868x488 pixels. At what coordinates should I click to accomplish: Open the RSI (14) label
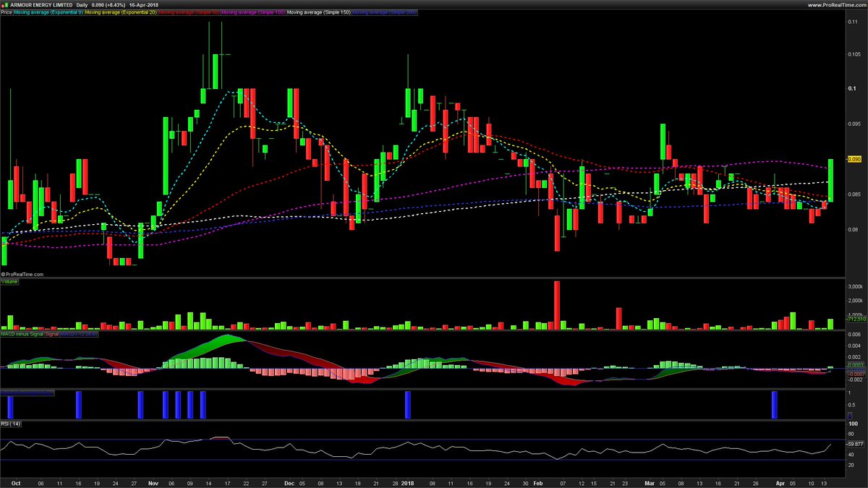pyautogui.click(x=11, y=424)
